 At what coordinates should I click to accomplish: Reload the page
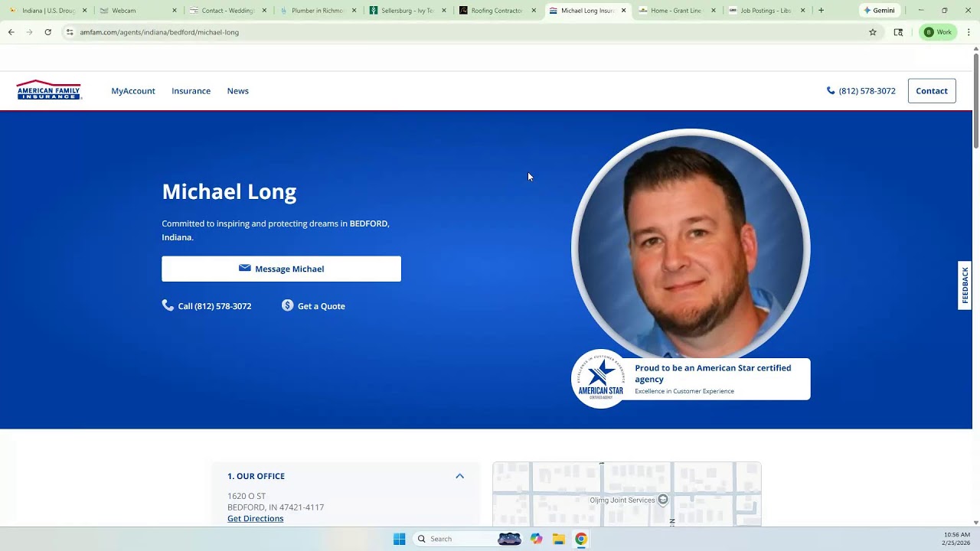click(x=47, y=32)
